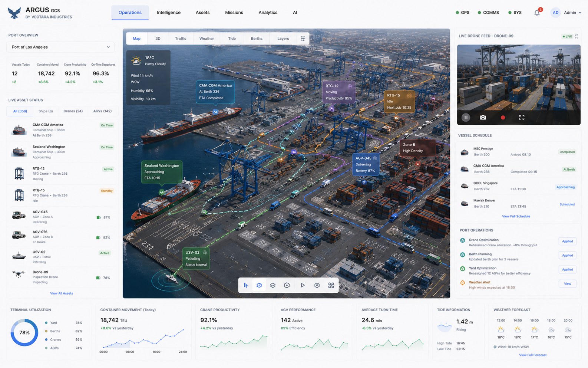Open the four-squares grid tool on map toolbar
This screenshot has height=368, width=588.
pyautogui.click(x=331, y=285)
